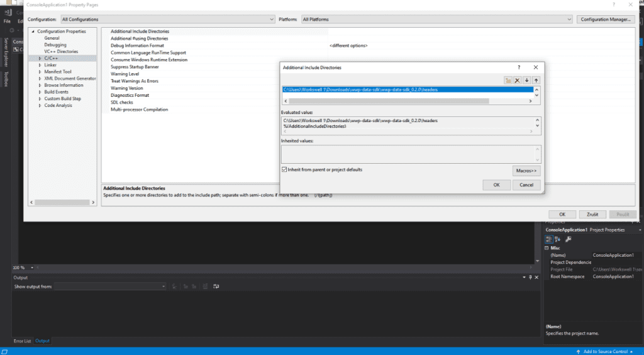This screenshot has height=355, width=644.
Task: Open the File menu
Action: pos(7,21)
